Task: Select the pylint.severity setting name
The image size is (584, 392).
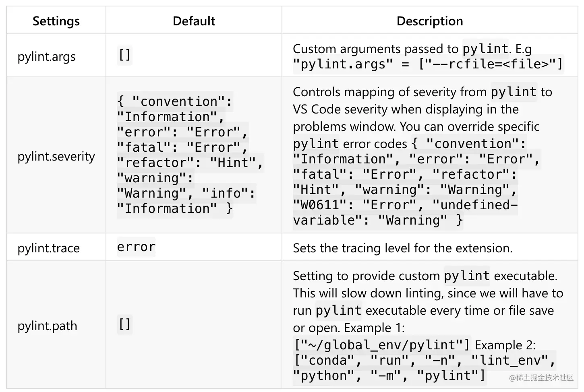Action: coord(56,156)
